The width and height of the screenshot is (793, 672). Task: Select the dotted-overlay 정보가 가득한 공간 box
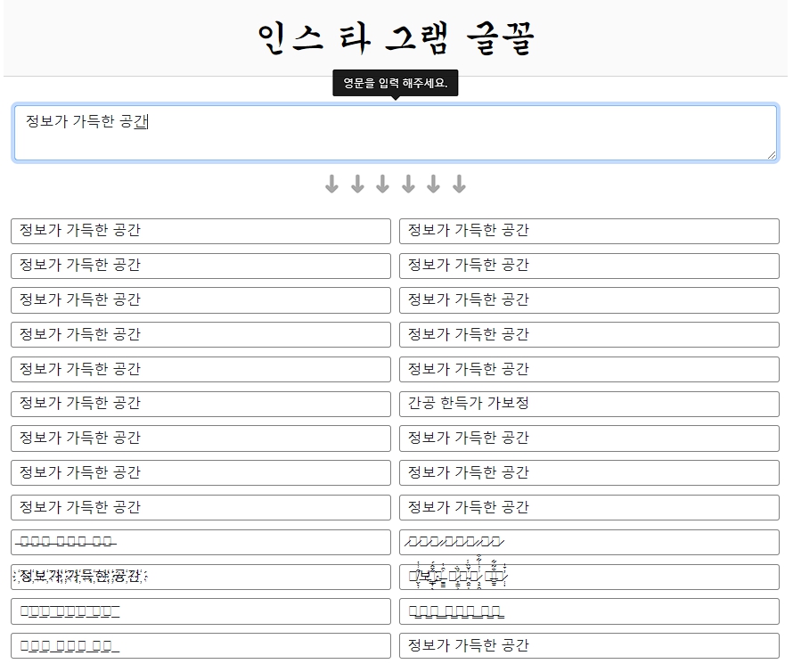pos(200,577)
